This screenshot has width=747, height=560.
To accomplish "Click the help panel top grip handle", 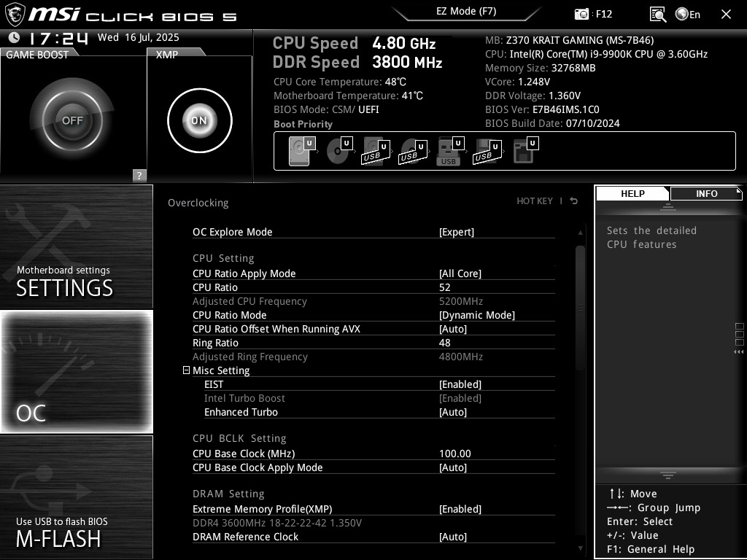I will pos(668,207).
